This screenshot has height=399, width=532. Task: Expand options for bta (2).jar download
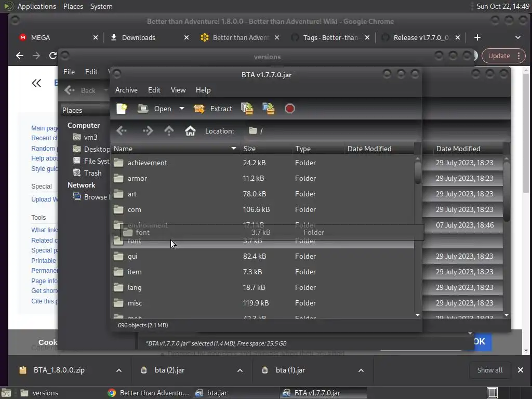coord(240,370)
